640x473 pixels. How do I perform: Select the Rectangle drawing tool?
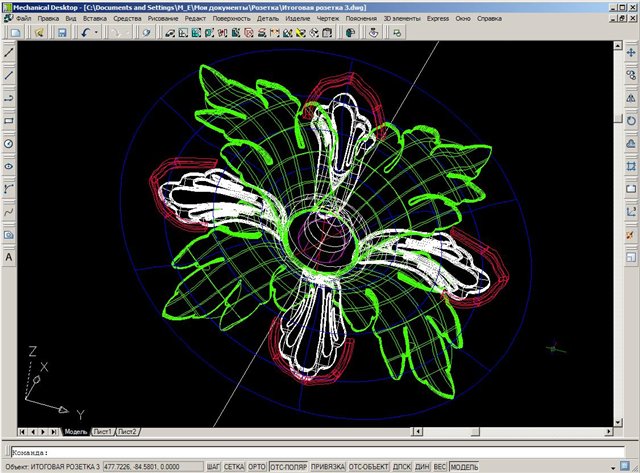(9, 121)
